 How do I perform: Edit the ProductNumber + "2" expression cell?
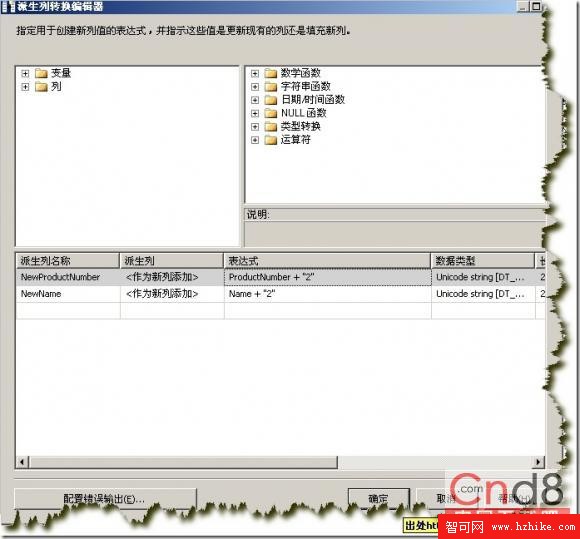click(328, 277)
